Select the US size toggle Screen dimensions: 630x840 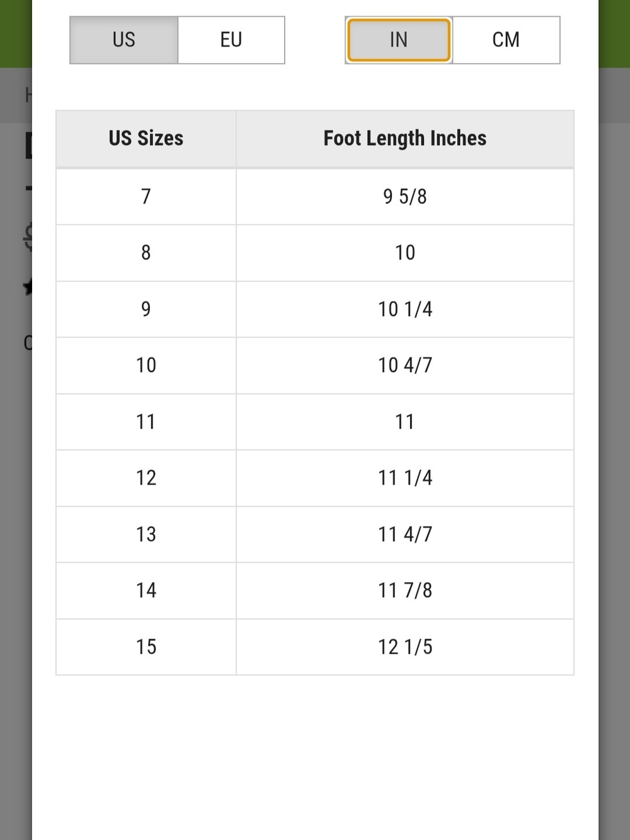tap(124, 40)
